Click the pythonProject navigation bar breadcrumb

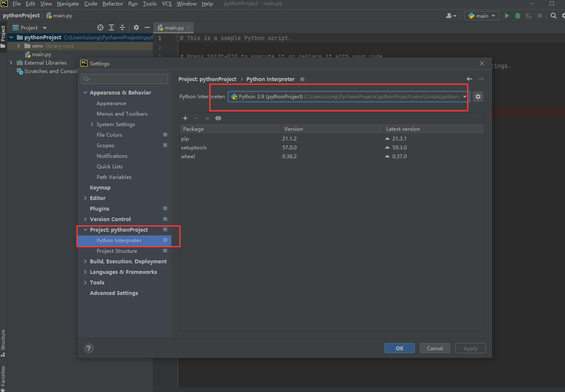tap(21, 16)
